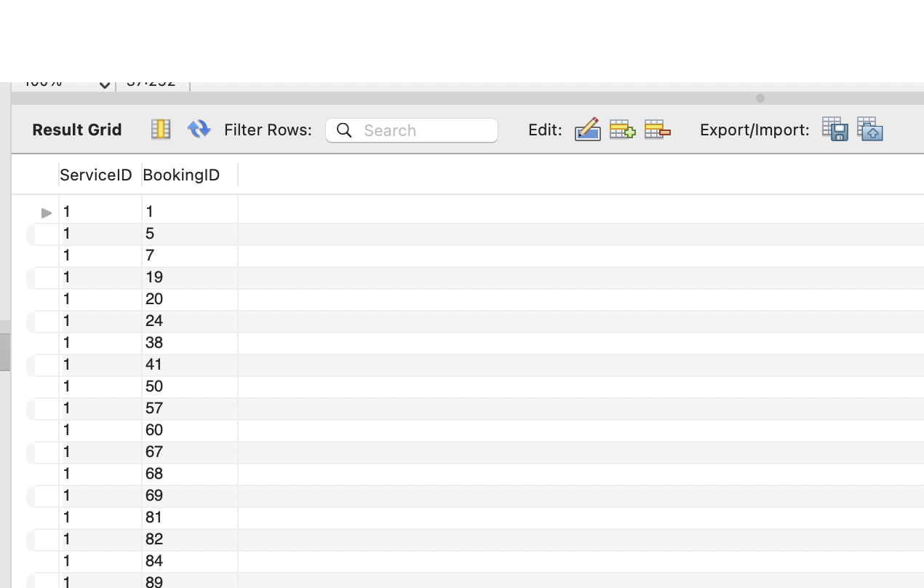The height and width of the screenshot is (588, 924).
Task: Click the first cell with ServiceID 1
Action: coord(67,212)
